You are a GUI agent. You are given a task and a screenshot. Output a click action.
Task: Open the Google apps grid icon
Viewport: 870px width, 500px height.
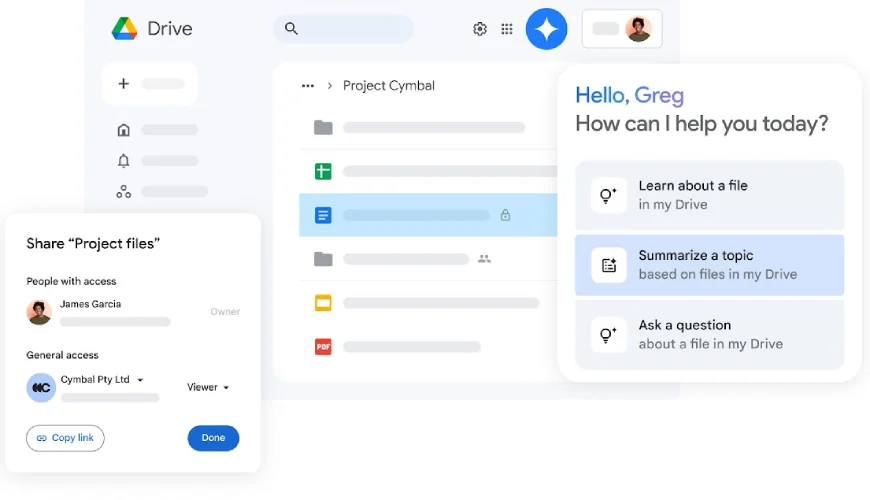(507, 29)
